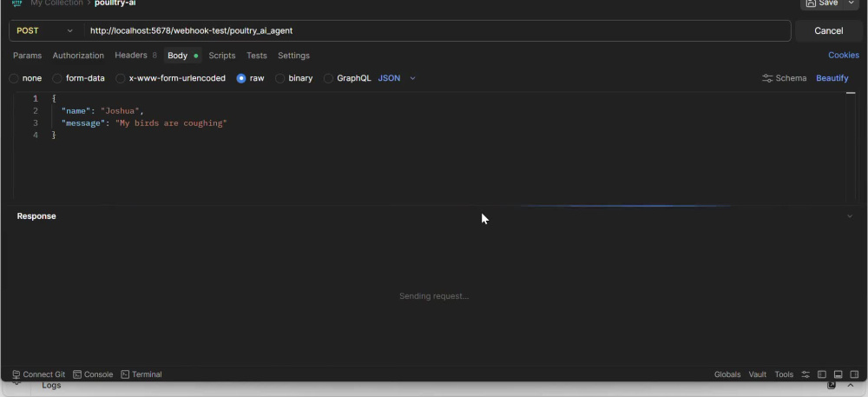Select the none body type
The width and height of the screenshot is (868, 397).
coord(25,78)
